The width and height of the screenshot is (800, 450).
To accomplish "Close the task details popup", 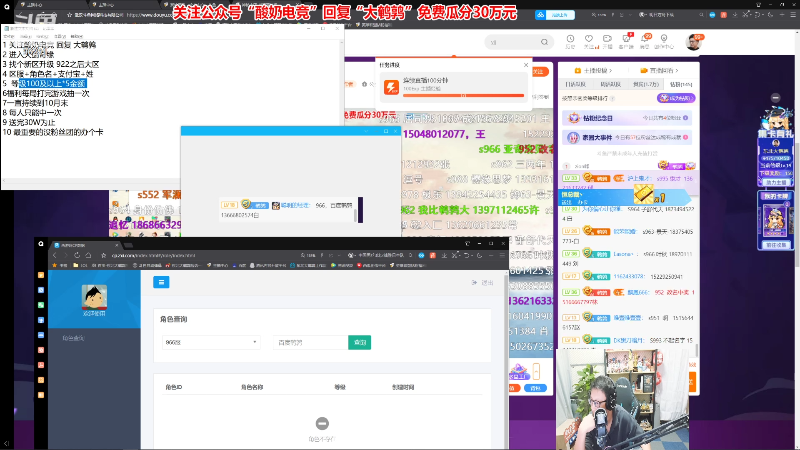I will pos(526,65).
